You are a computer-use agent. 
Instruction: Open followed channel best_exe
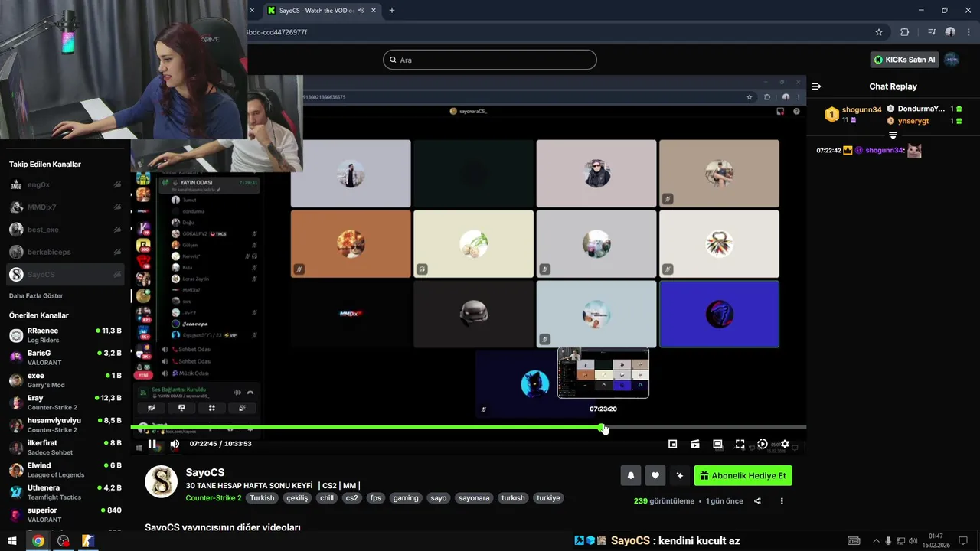(65, 230)
